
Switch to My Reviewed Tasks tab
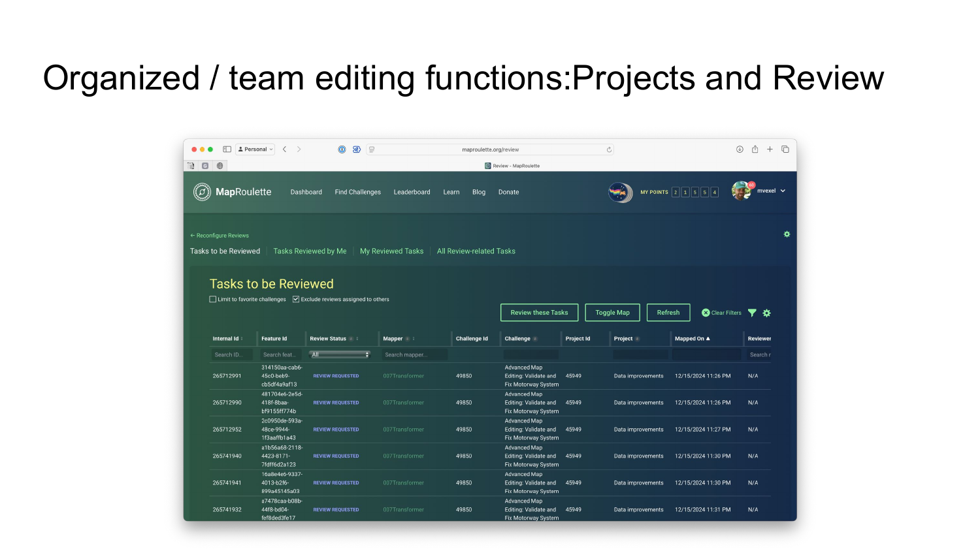coord(392,251)
